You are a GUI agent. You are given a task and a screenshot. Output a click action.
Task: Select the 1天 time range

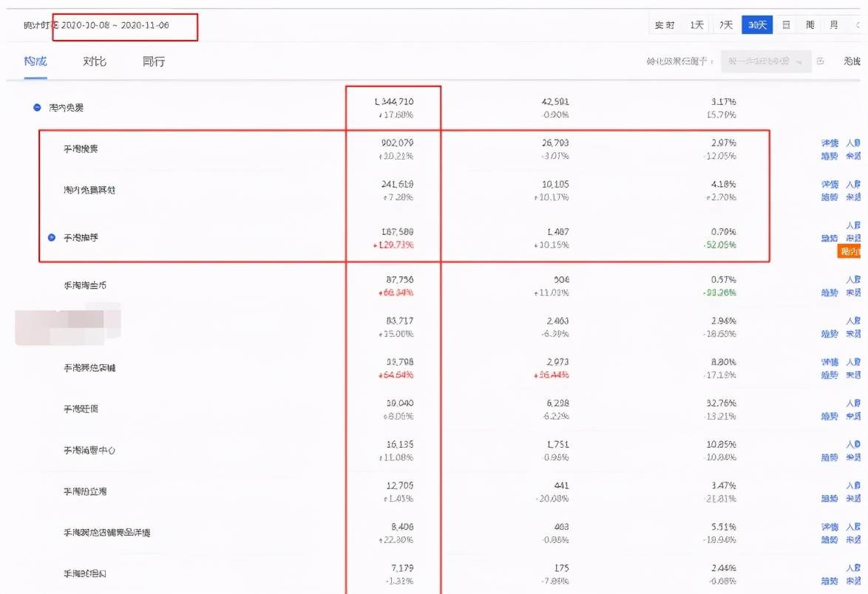coord(696,25)
